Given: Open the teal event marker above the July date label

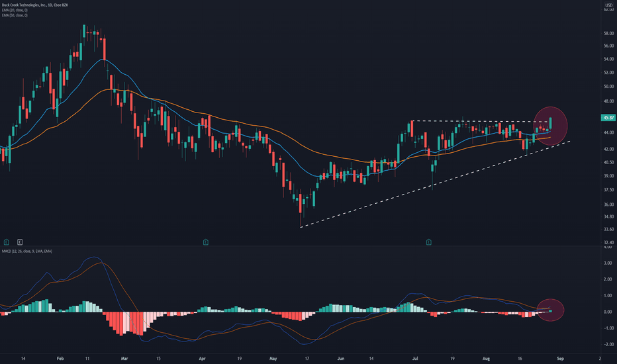Looking at the screenshot, I should coord(428,242).
